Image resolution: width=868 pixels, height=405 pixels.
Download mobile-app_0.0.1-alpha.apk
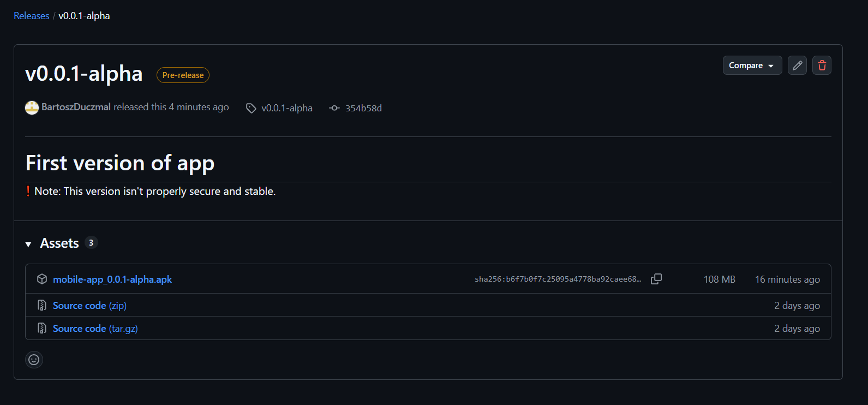click(x=112, y=279)
